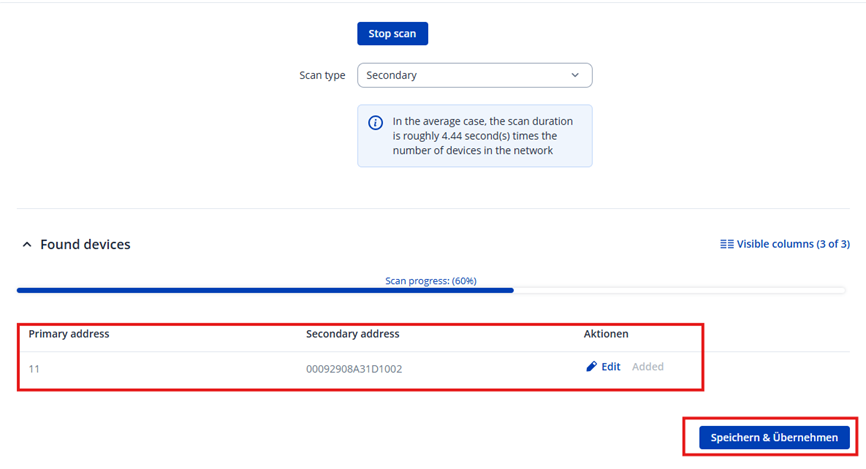866x469 pixels.
Task: Click the chevron arrow in Secondary combo box
Action: click(575, 75)
